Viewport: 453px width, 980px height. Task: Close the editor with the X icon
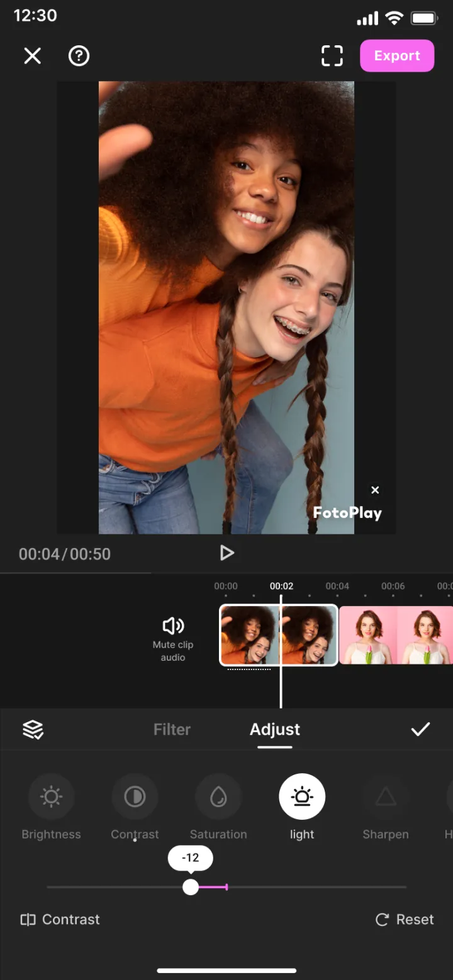click(x=32, y=56)
